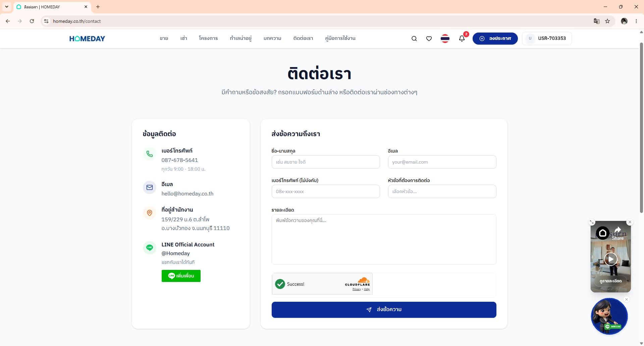644x346 pixels.
Task: Open the Chrome profile avatar
Action: pos(624,21)
